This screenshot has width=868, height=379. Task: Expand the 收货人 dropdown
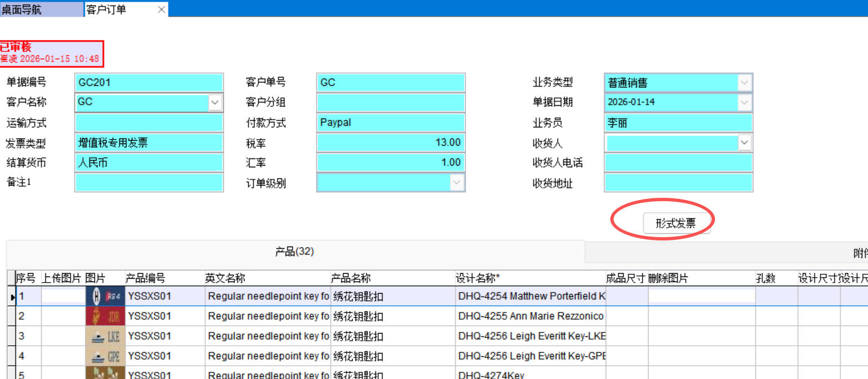(744, 143)
